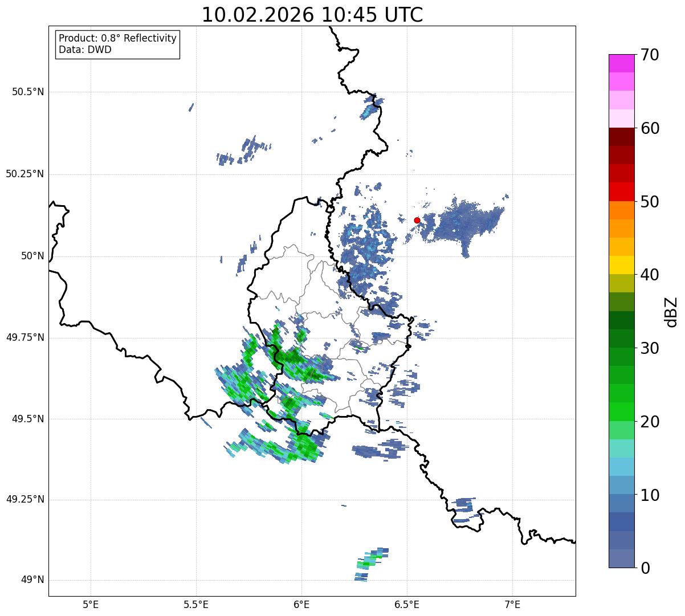
Task: Click the '6°E' longitude label
Action: tap(301, 604)
